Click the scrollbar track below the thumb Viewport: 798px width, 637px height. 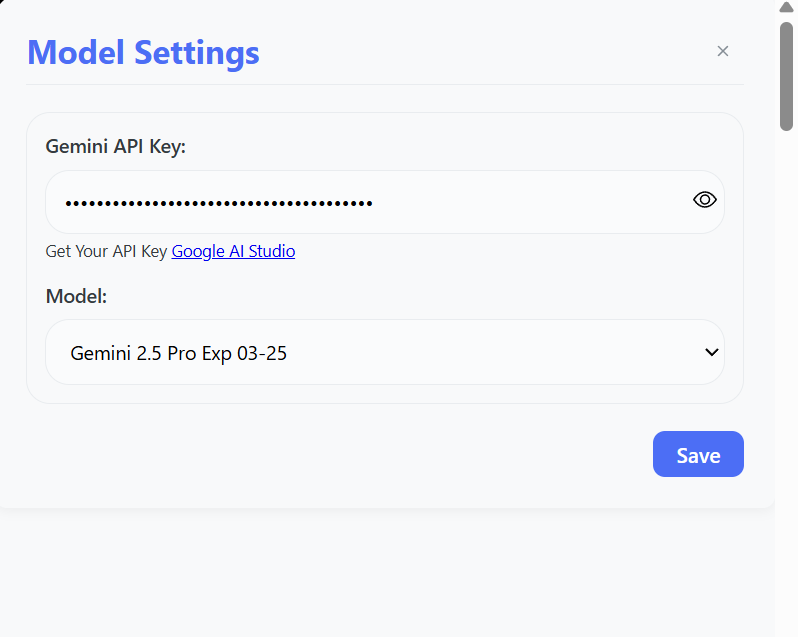click(x=786, y=382)
